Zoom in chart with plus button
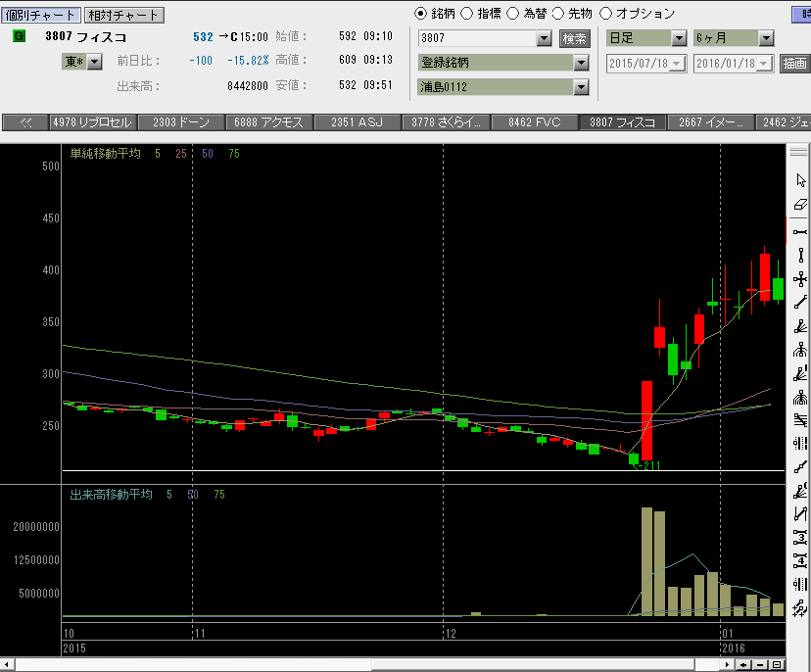Viewport: 811px width, 672px height. [743, 665]
